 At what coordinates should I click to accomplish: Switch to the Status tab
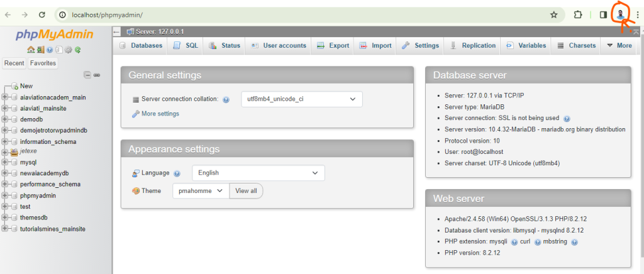[225, 45]
